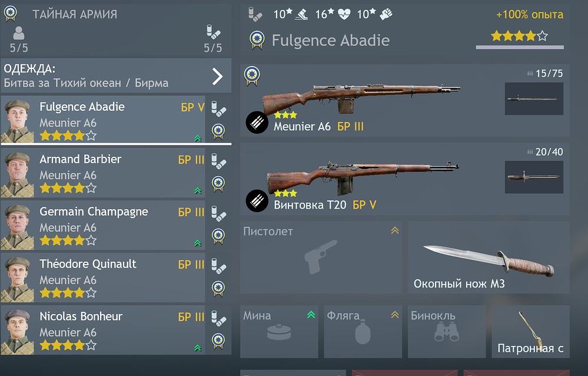Open the Окопный нож M3 melee slot
The height and width of the screenshot is (376, 588).
[x=489, y=258]
